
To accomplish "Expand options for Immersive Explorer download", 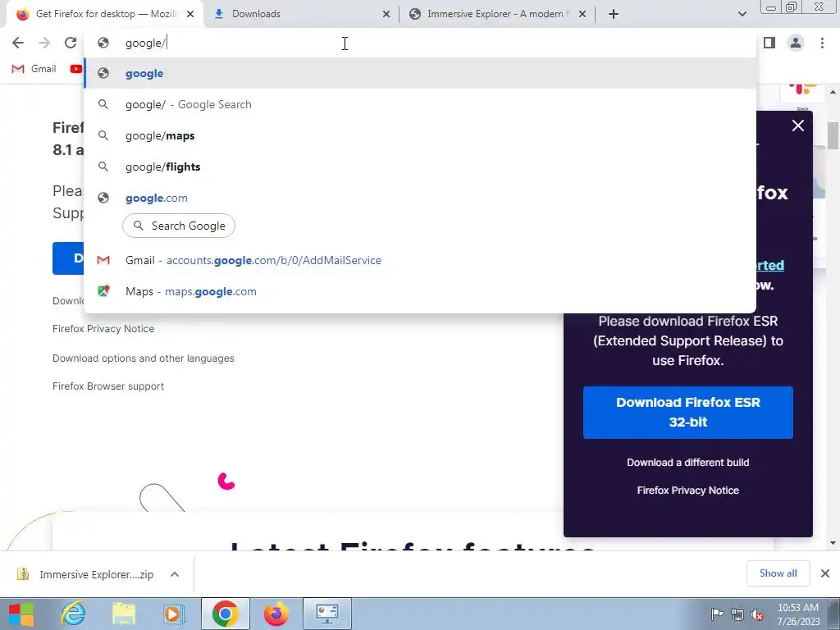I will point(175,574).
